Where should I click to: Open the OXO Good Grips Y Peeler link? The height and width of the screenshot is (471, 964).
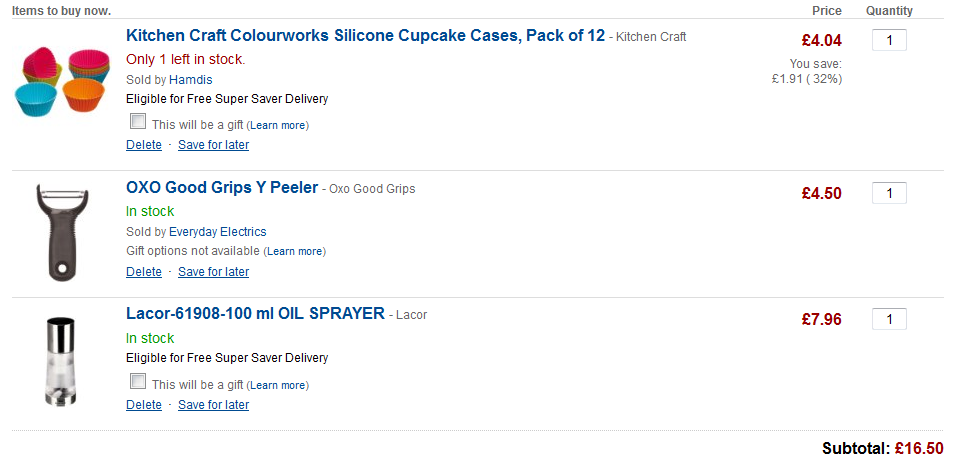coord(222,188)
